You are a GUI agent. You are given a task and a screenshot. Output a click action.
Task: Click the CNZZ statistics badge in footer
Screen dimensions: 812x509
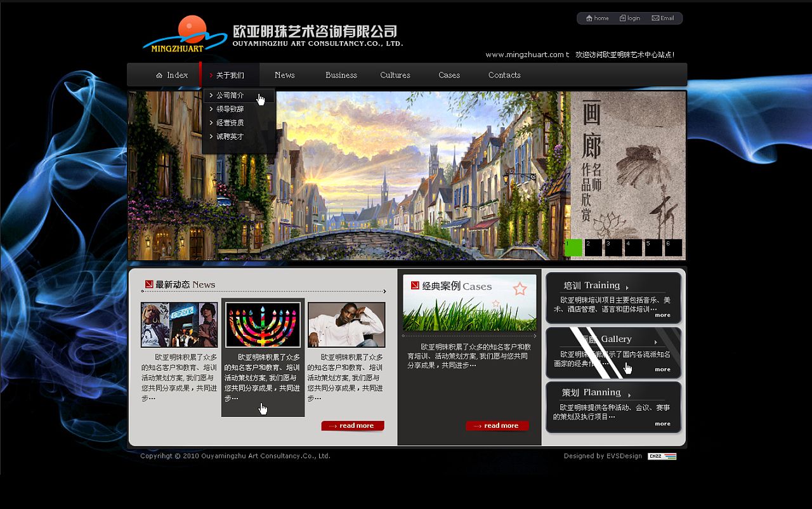662,456
